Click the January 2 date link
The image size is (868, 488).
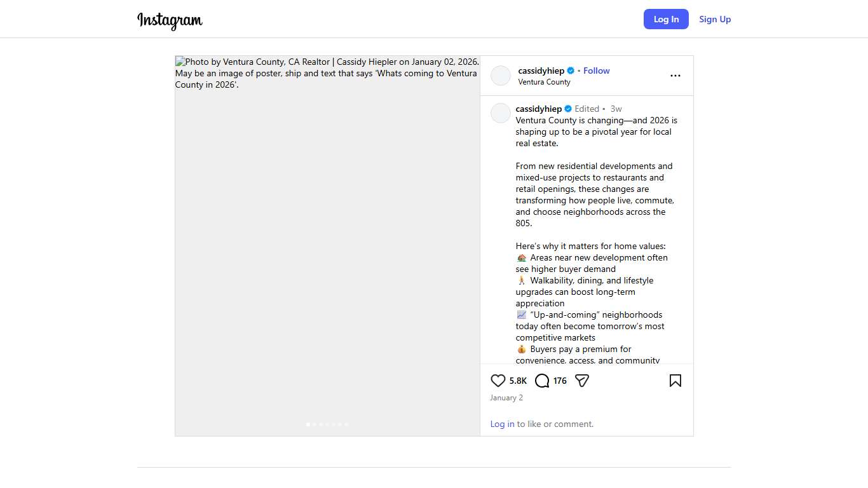point(506,398)
